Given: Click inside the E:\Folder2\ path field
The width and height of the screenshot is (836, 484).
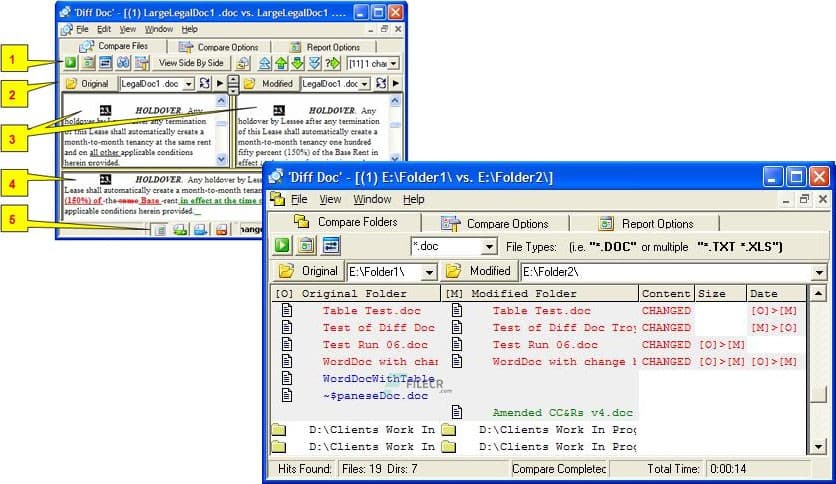Looking at the screenshot, I should (666, 272).
